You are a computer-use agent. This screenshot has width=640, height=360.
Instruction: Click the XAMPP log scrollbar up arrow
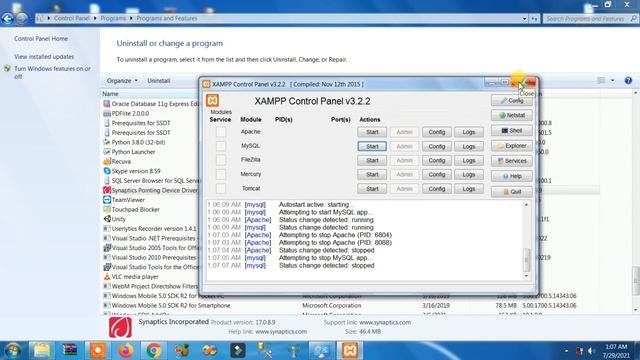pos(527,204)
